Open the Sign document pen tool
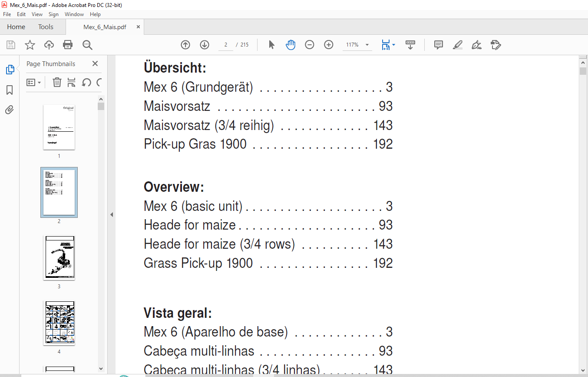The image size is (588, 377). pyautogui.click(x=477, y=45)
